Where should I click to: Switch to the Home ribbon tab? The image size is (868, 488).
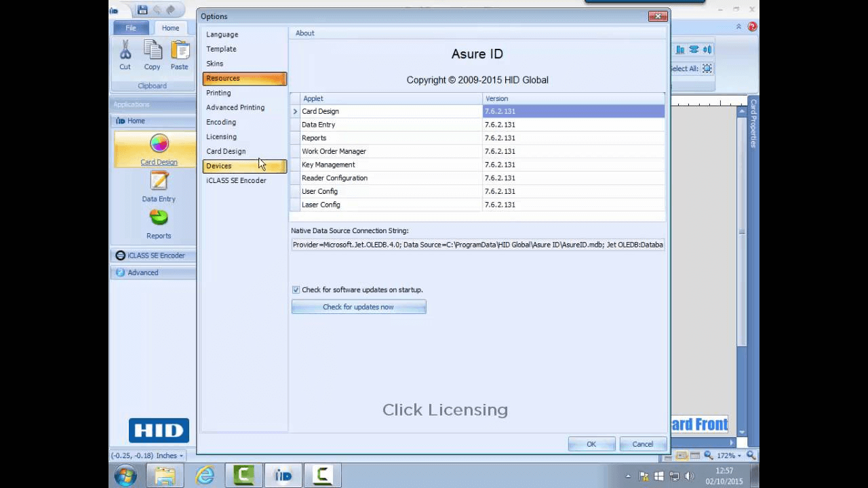coord(170,28)
